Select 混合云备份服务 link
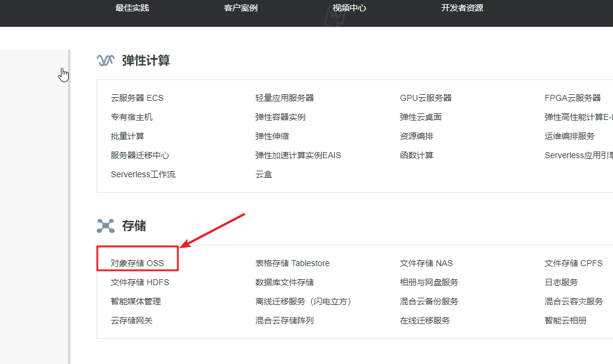The height and width of the screenshot is (364, 613). pyautogui.click(x=429, y=302)
